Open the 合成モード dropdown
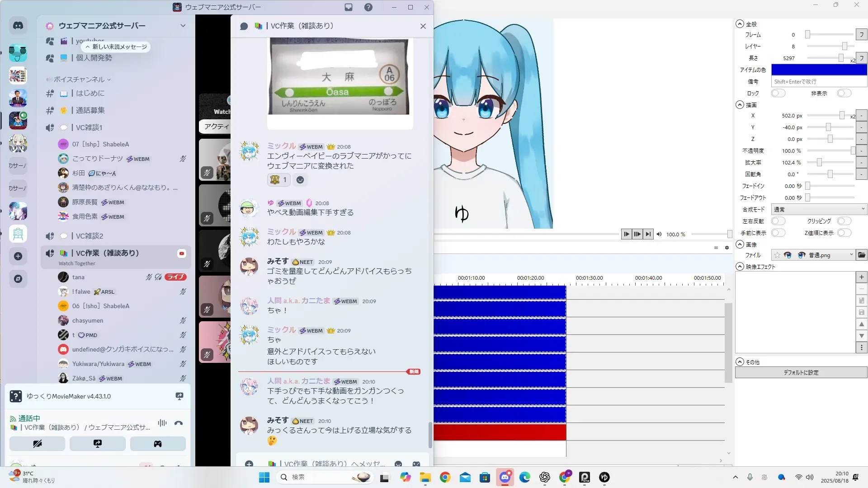Viewport: 868px width, 488px height. [819, 209]
